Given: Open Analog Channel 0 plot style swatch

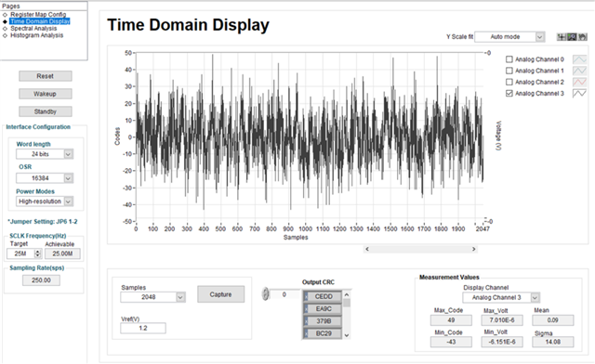Looking at the screenshot, I should click(x=579, y=59).
